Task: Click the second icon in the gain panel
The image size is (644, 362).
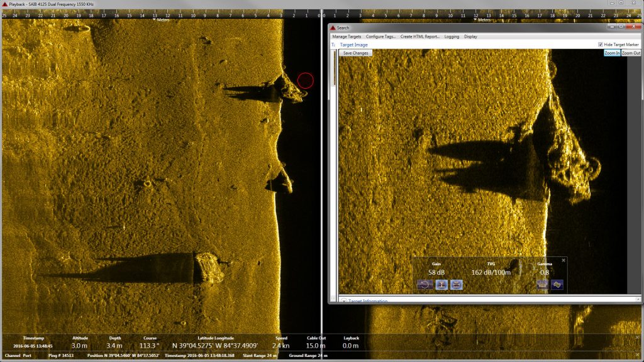Action: click(441, 285)
